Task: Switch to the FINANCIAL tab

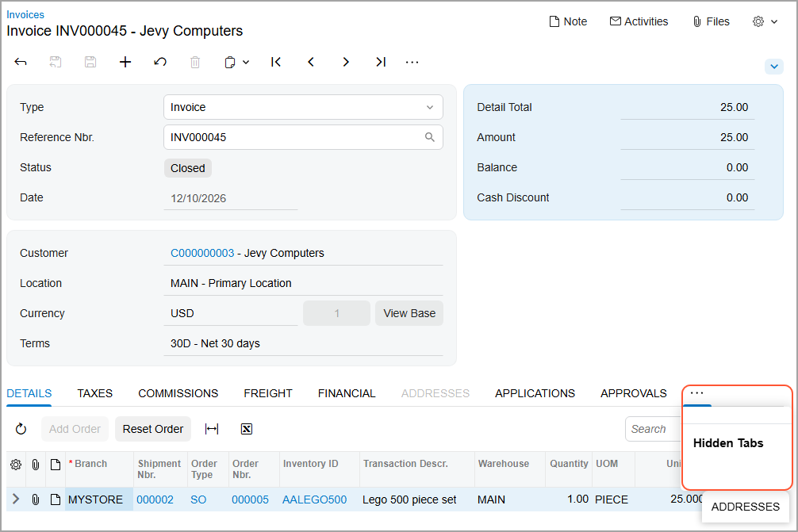Action: click(347, 394)
